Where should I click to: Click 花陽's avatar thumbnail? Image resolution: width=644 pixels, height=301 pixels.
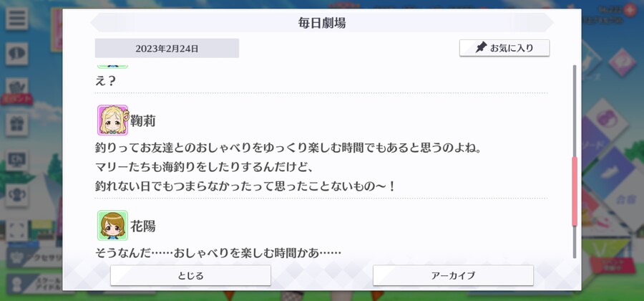coord(112,225)
